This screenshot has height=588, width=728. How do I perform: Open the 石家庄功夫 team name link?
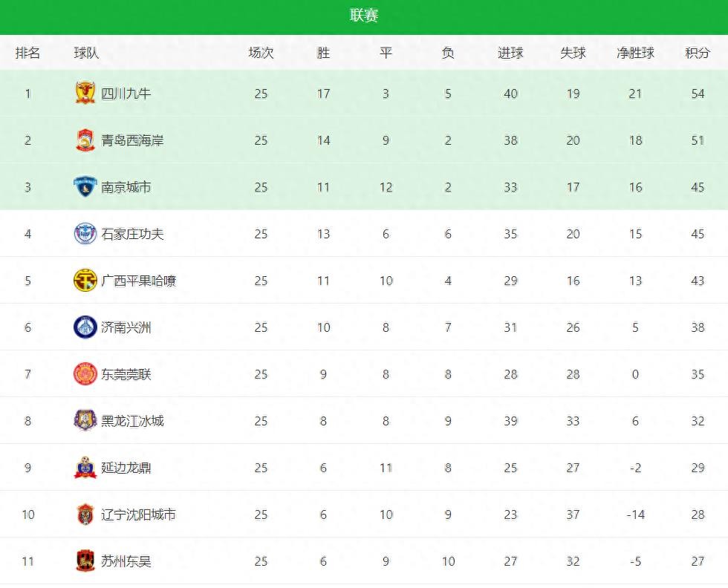tap(132, 234)
